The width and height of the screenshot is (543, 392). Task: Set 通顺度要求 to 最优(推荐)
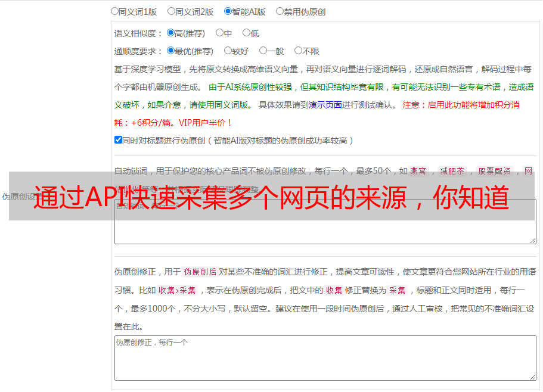171,51
